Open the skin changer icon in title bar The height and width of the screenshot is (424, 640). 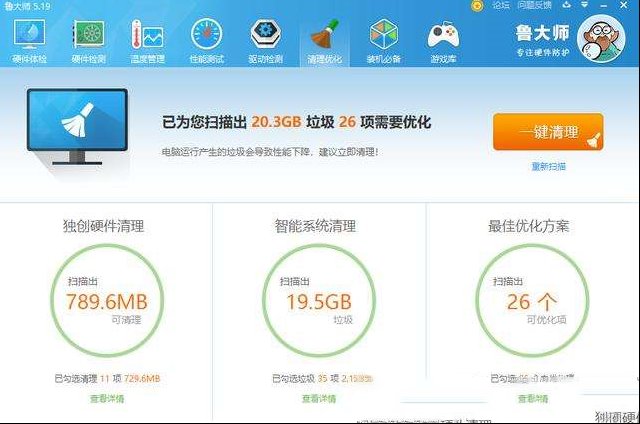566,5
